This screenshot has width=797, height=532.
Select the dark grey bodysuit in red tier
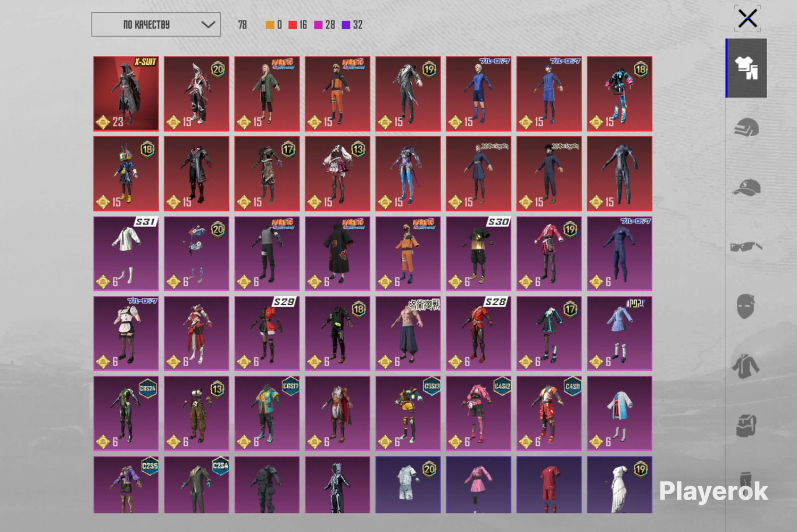tap(619, 173)
